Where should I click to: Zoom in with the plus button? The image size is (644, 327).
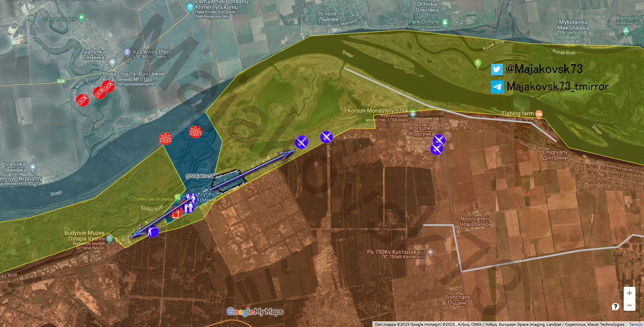[629, 293]
